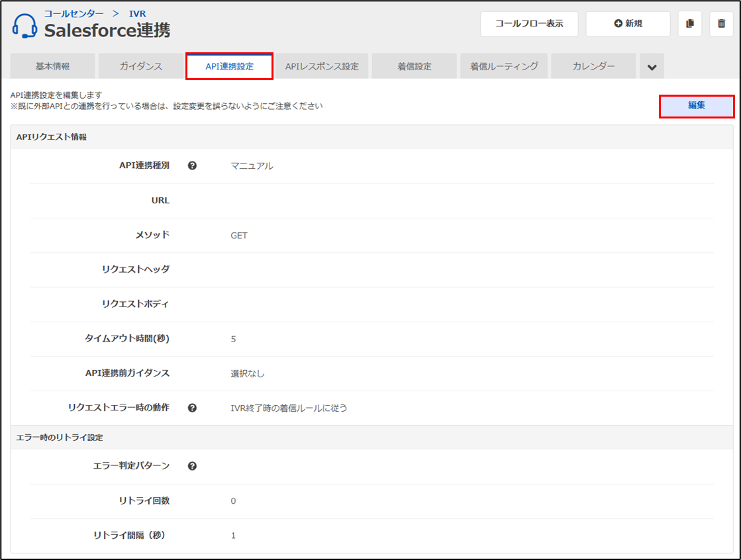This screenshot has height=560, width=741.
Task: Follow the IVR breadcrumb link
Action: pos(137,13)
